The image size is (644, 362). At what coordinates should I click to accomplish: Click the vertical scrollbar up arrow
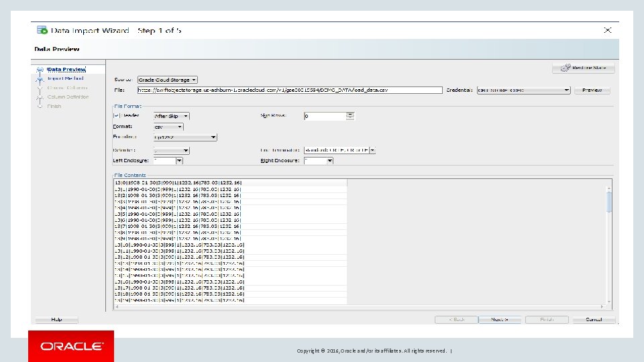tap(608, 188)
